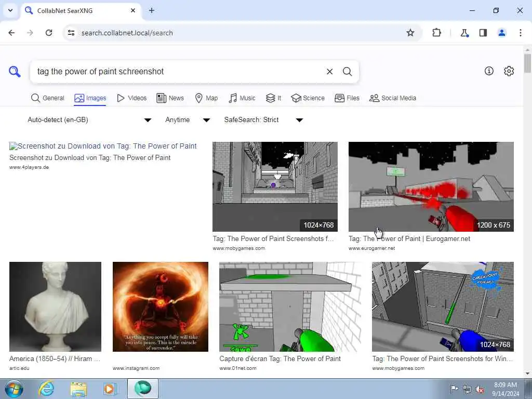Open the Chrome Labs flask icon
532x399 pixels.
pyautogui.click(x=464, y=33)
